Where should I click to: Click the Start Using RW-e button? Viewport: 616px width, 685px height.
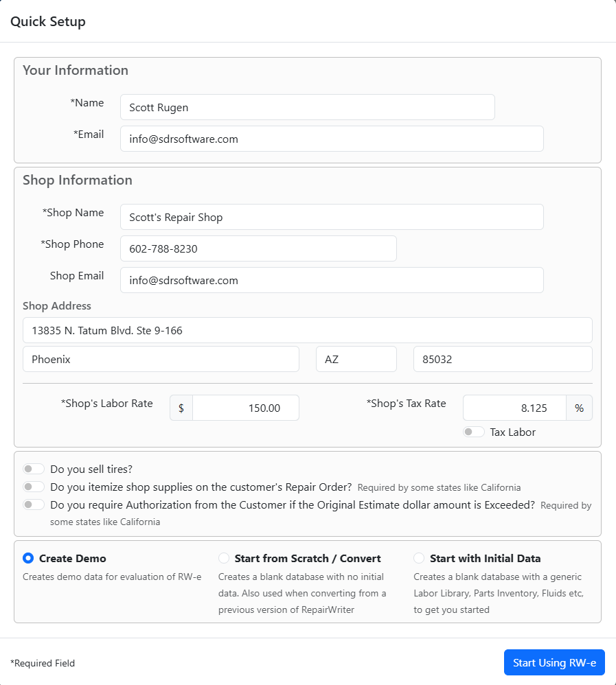pyautogui.click(x=554, y=662)
